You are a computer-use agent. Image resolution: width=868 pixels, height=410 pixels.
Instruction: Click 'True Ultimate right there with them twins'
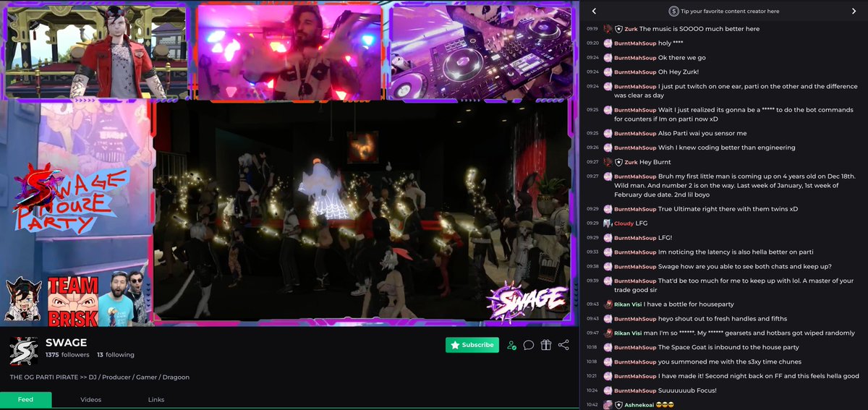click(728, 209)
